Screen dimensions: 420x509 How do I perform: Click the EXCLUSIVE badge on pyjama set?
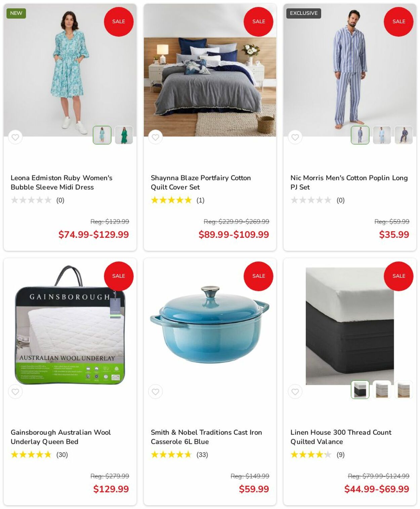pyautogui.click(x=304, y=13)
